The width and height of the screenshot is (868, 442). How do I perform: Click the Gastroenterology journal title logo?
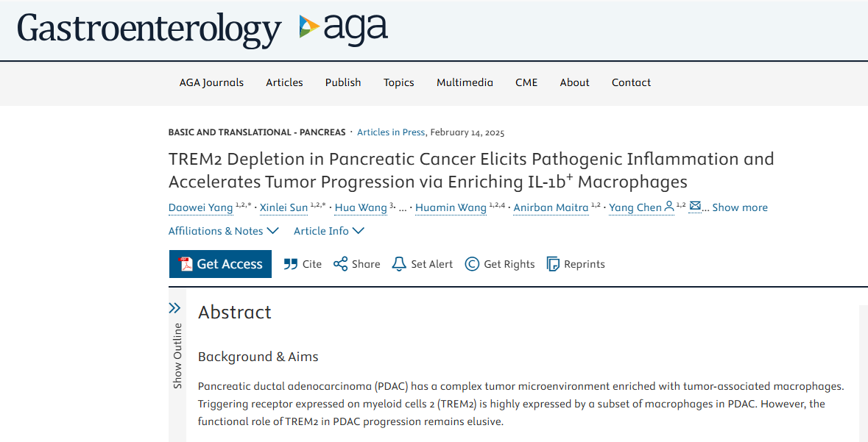[149, 29]
